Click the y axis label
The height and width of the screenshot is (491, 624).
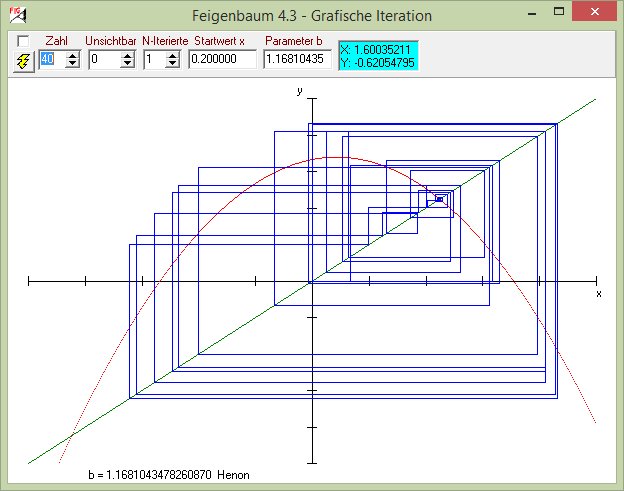[300, 91]
